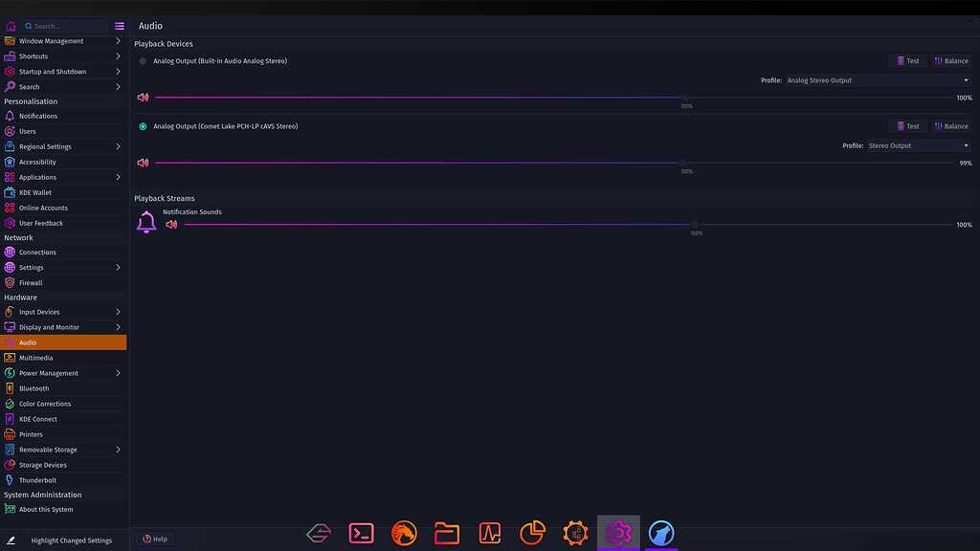
Task: Select Built-in Audio Analog Stereo as default device
Action: pos(142,60)
